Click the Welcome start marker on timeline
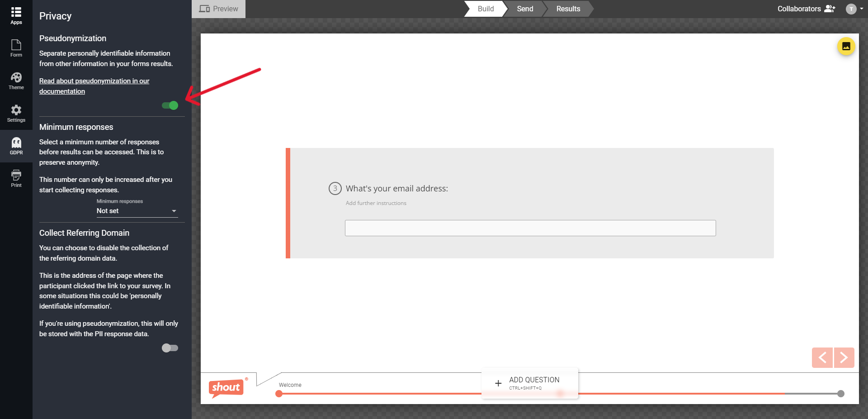 click(x=279, y=394)
